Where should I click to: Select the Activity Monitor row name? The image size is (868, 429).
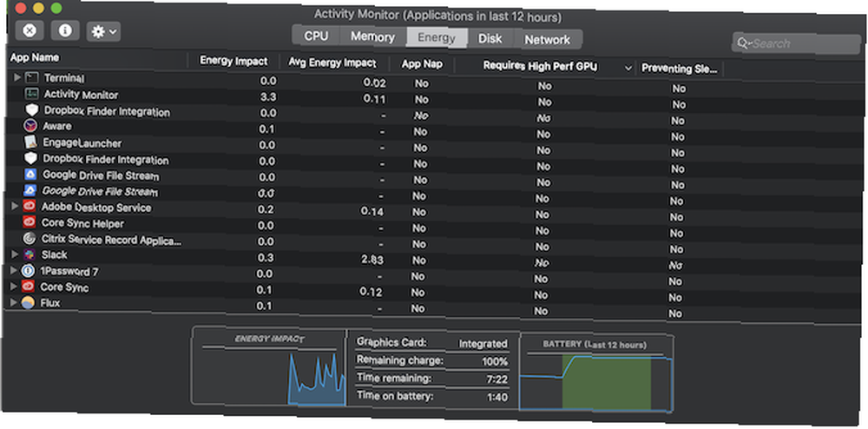click(81, 95)
